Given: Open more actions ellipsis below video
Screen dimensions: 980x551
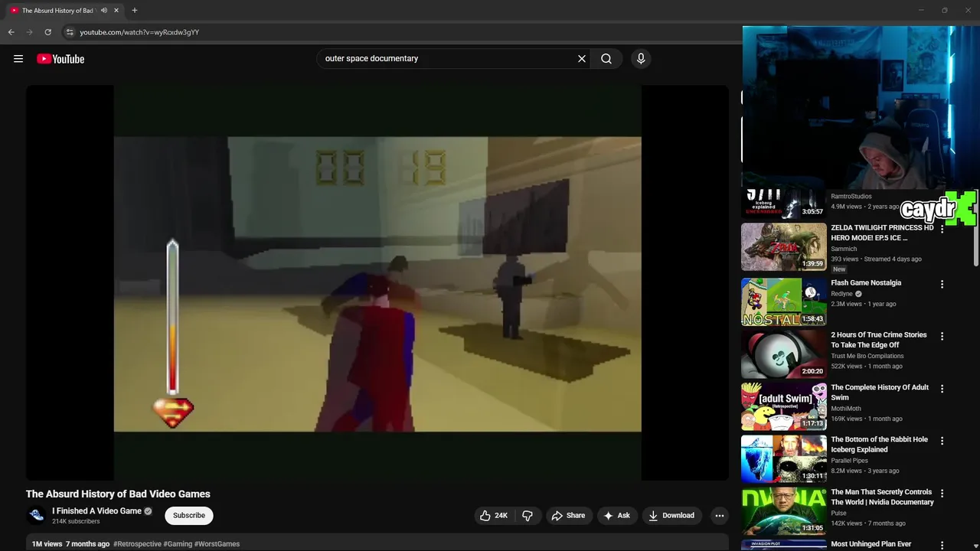Looking at the screenshot, I should click(x=719, y=516).
